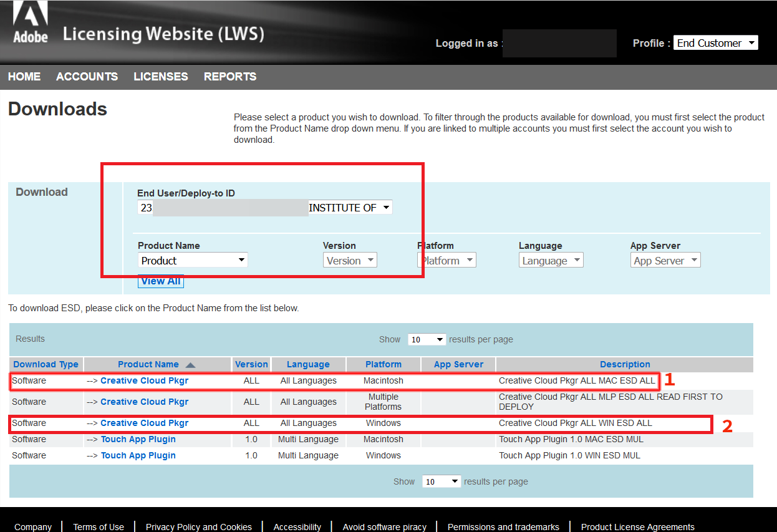777x532 pixels.
Task: Sort results by Version column header
Action: pyautogui.click(x=251, y=364)
